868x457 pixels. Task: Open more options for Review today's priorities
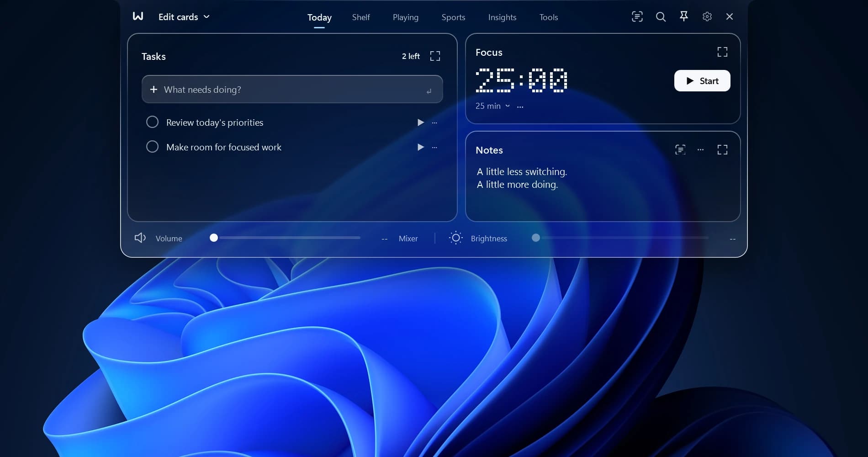pos(434,122)
